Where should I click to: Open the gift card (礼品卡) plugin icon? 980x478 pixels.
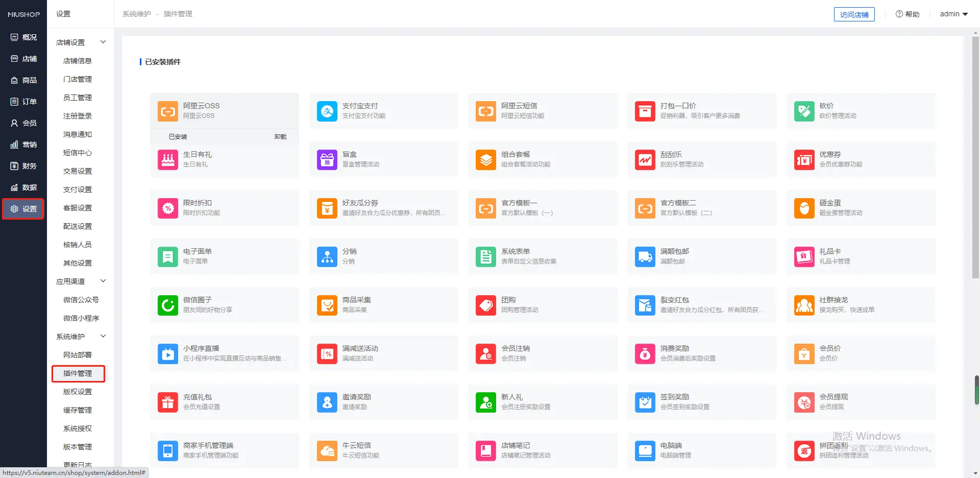click(x=804, y=256)
